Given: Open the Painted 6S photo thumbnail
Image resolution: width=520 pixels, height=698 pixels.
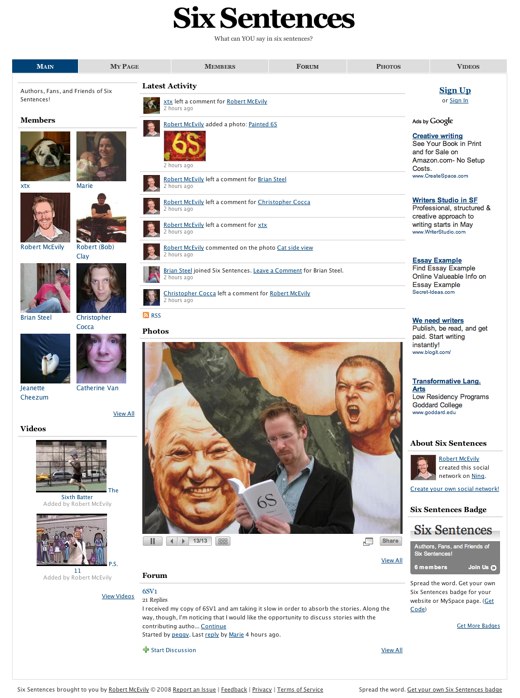Looking at the screenshot, I should [x=185, y=146].
